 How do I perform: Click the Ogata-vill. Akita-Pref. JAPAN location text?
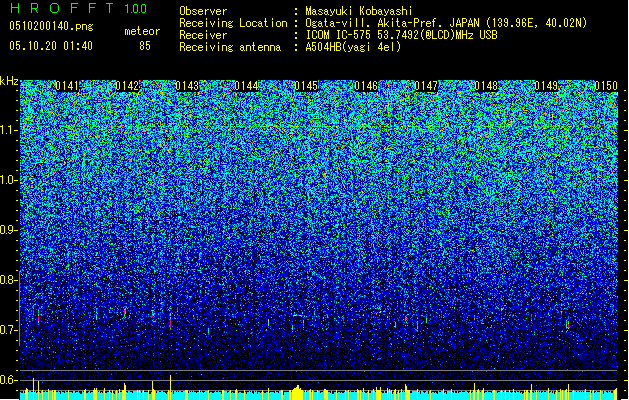point(446,23)
